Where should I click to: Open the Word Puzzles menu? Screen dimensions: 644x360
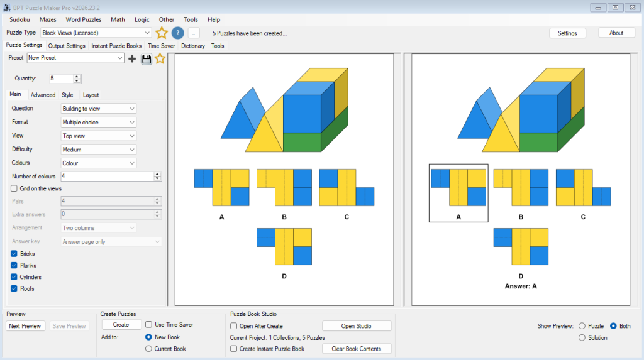[84, 19]
